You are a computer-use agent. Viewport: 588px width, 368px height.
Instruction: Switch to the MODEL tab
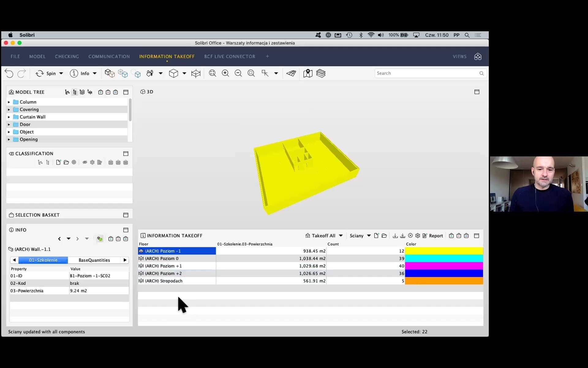37,56
